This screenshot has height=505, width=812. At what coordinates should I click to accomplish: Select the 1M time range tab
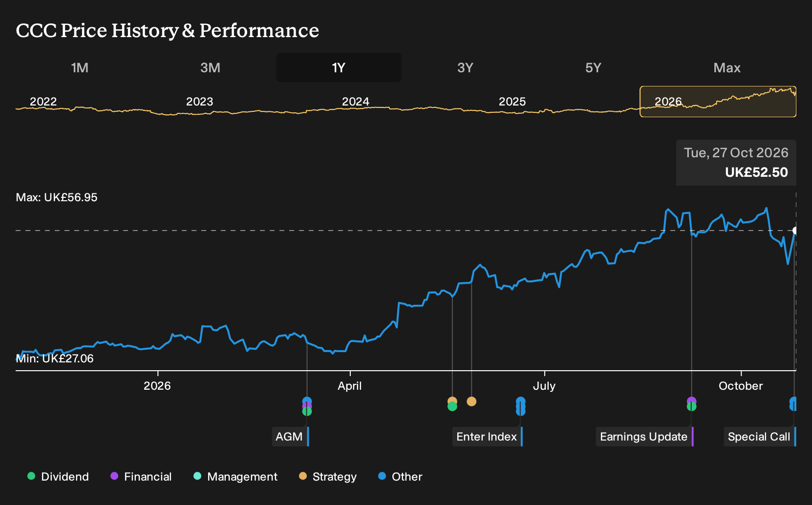[x=80, y=68]
